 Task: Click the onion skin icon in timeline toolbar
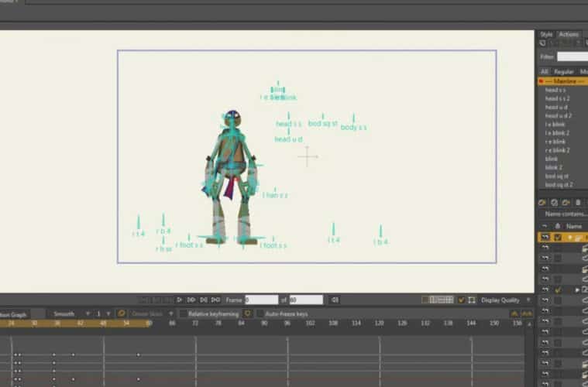(122, 313)
